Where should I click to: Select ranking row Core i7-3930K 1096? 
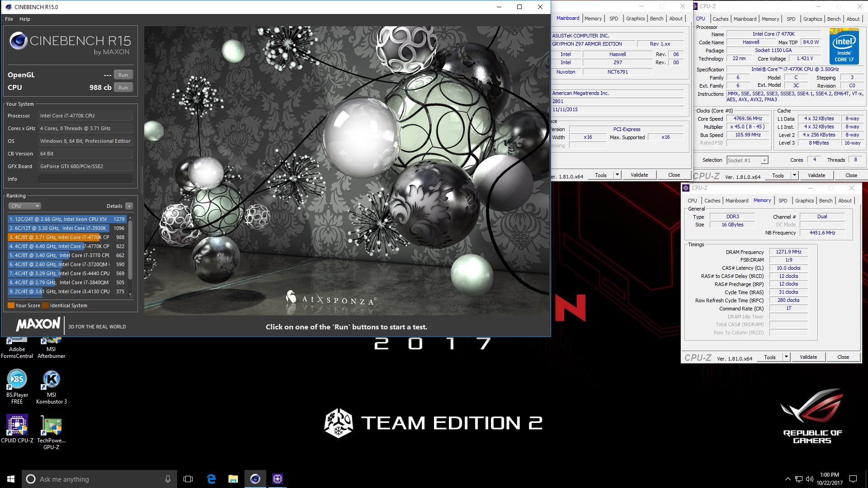click(66, 228)
